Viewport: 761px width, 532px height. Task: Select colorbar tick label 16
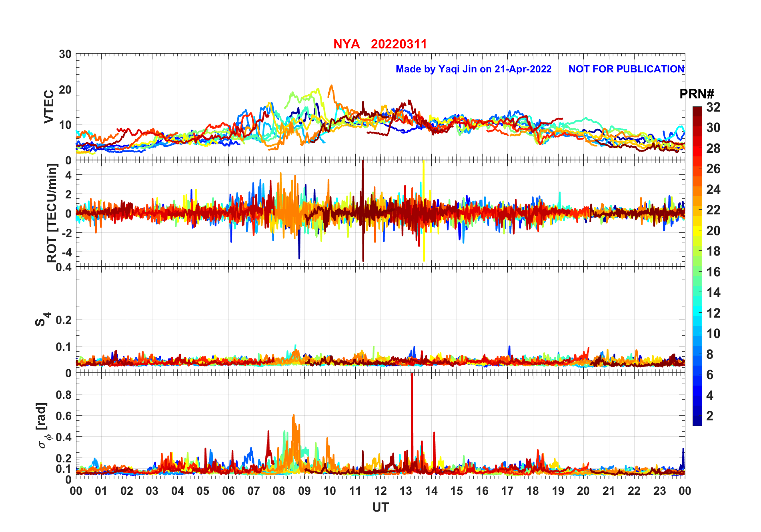coord(713,272)
